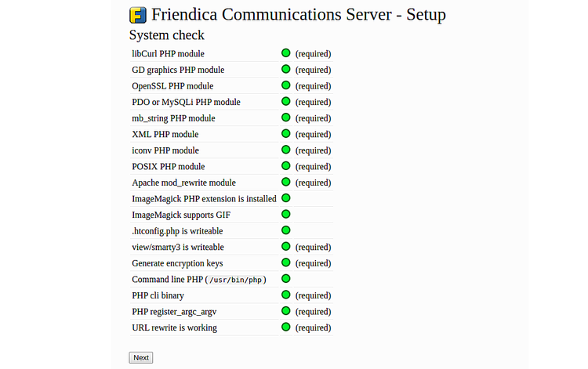Image resolution: width=588 pixels, height=369 pixels.
Task: Click green status dot for PDO or MySQLi
Action: [285, 101]
